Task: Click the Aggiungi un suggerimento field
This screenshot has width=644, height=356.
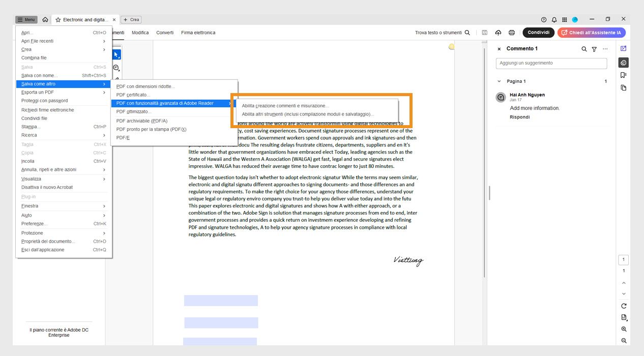Action: [551, 63]
